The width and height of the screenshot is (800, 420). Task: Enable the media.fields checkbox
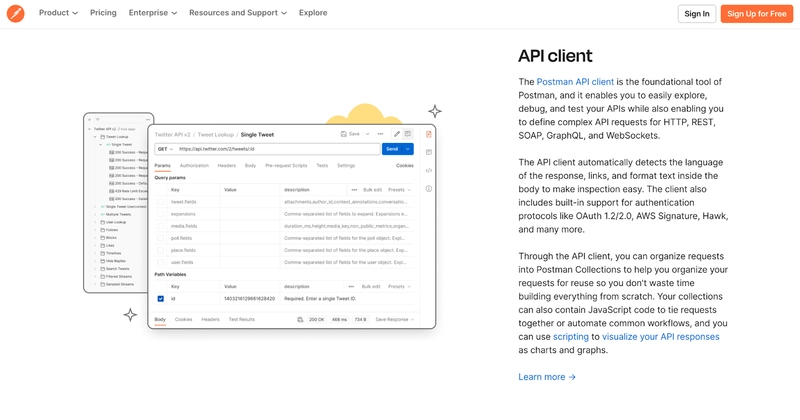(161, 226)
